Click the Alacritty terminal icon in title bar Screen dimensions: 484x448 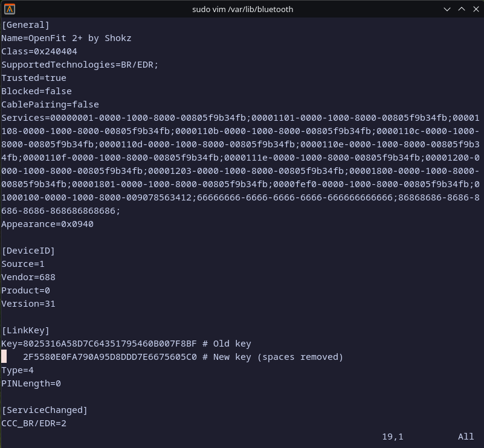[10, 9]
